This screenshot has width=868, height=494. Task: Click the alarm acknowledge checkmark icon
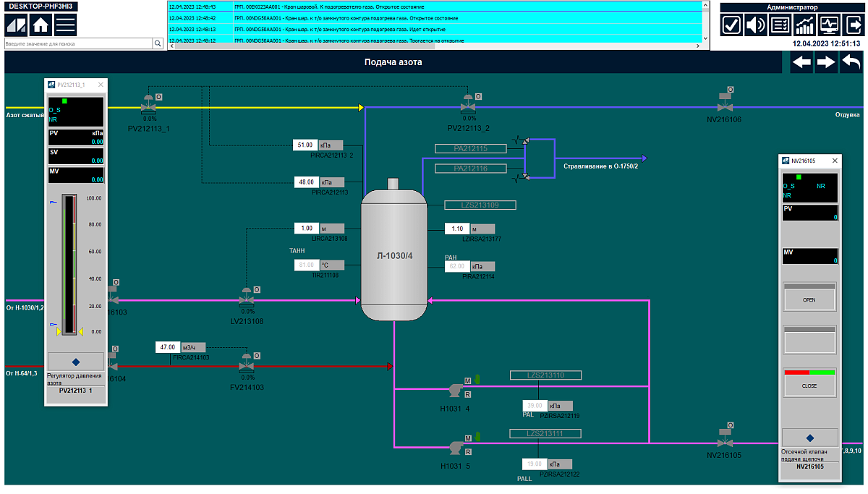tap(731, 25)
